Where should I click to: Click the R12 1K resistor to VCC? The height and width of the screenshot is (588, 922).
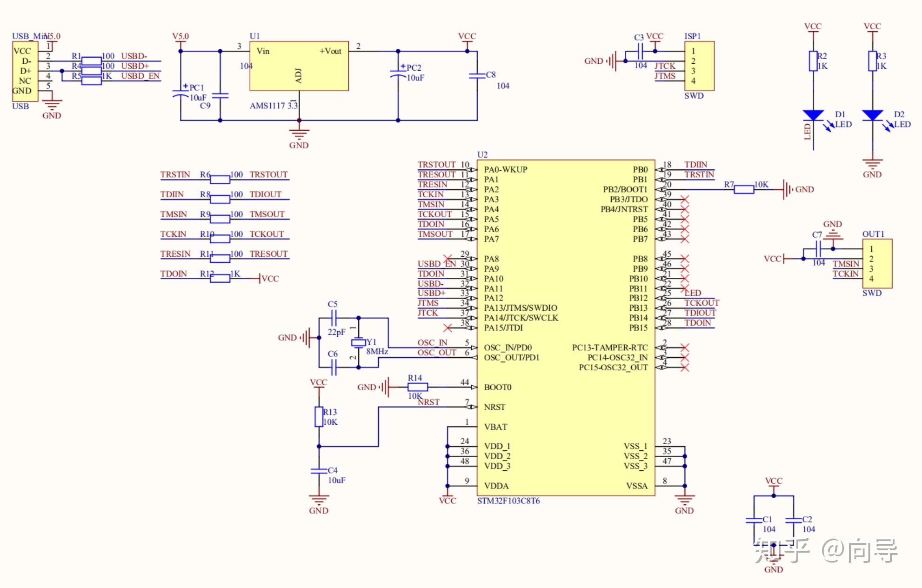tap(220, 278)
